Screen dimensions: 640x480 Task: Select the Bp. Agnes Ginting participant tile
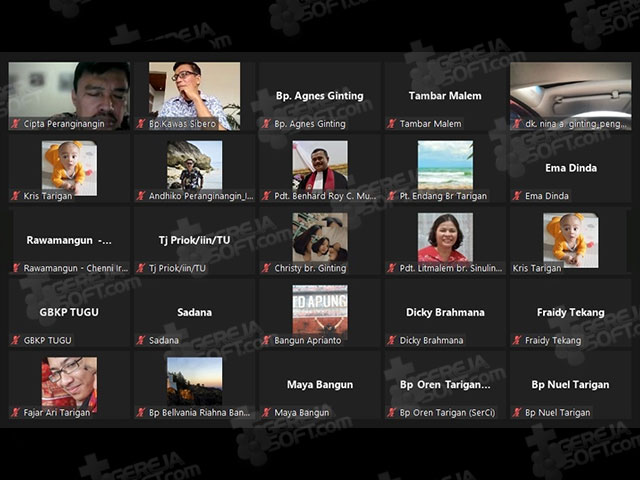320,96
